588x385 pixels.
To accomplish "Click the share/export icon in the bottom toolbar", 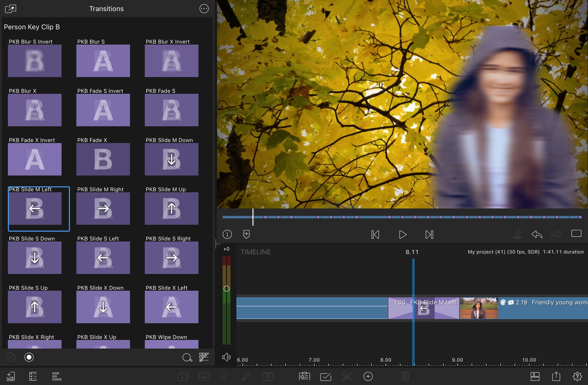I will [556, 376].
